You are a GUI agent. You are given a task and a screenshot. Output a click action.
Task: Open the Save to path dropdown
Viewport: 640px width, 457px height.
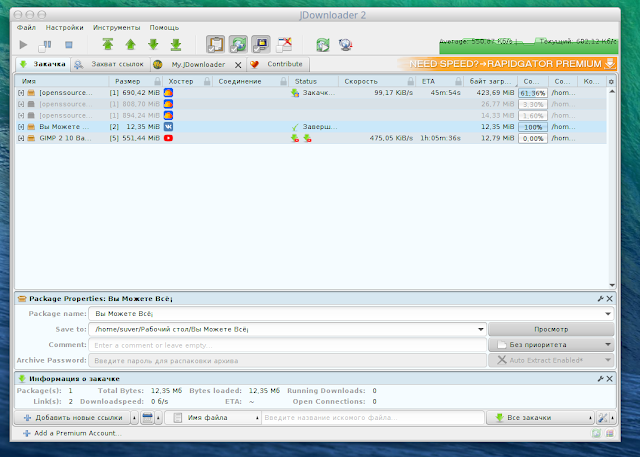pyautogui.click(x=481, y=329)
